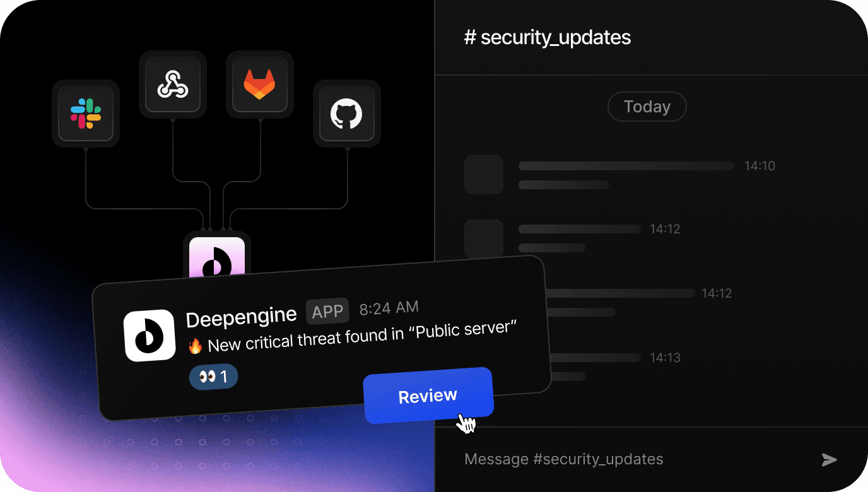
Task: Click the fire emoji in the notification
Action: tap(195, 346)
